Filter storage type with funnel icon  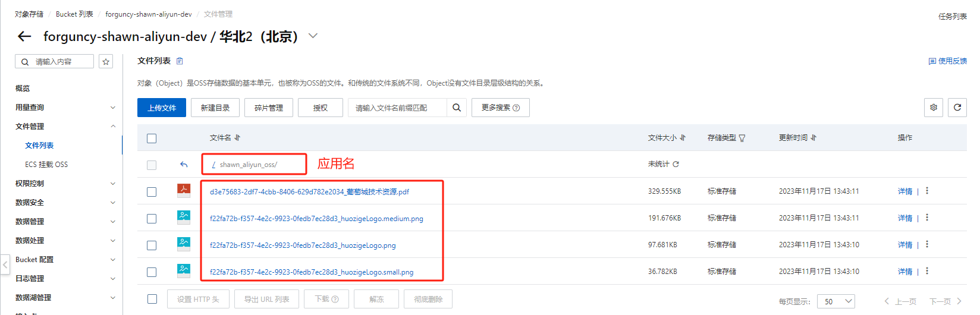click(x=742, y=138)
